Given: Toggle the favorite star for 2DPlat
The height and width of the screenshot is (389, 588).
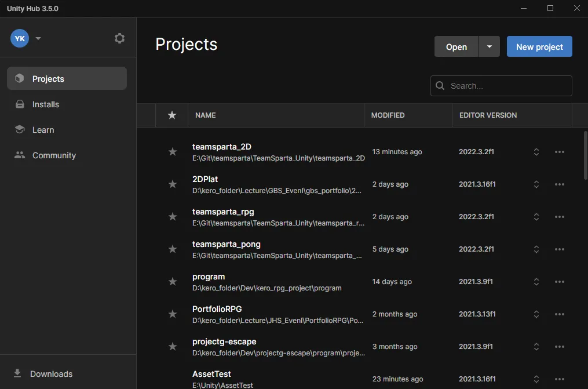Looking at the screenshot, I should pyautogui.click(x=173, y=184).
